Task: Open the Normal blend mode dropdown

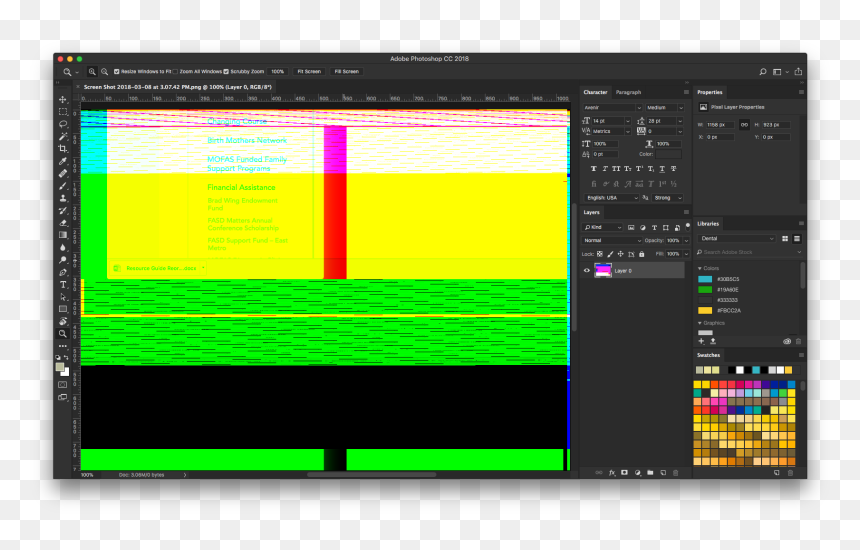Action: [612, 241]
